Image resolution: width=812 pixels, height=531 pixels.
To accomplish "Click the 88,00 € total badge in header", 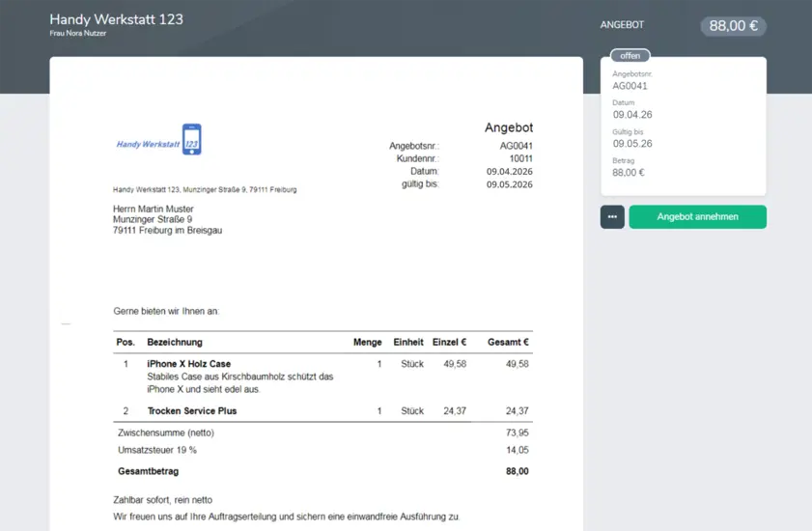I will click(733, 26).
